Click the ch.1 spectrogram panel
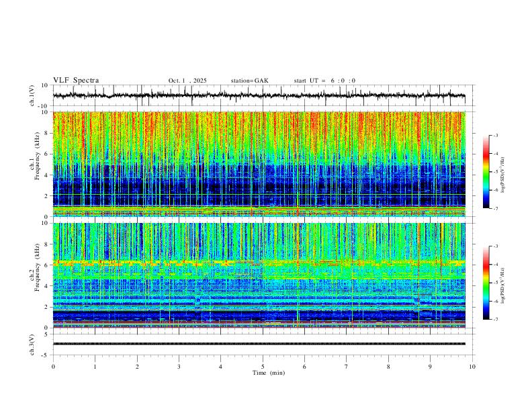The height and width of the screenshot is (411, 532). click(259, 164)
